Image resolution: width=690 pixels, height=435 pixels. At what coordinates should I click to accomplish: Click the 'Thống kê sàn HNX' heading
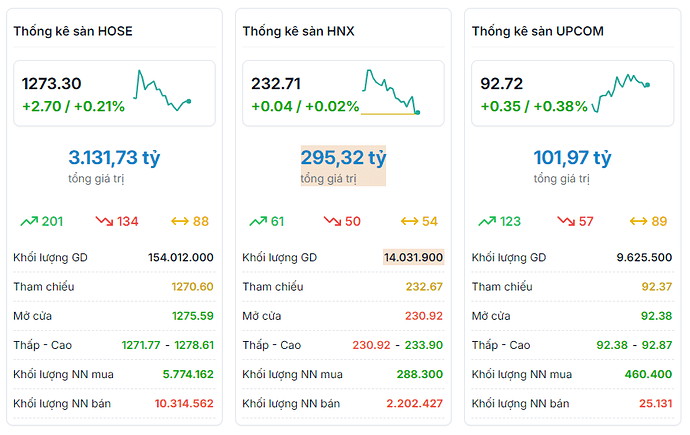(x=298, y=32)
